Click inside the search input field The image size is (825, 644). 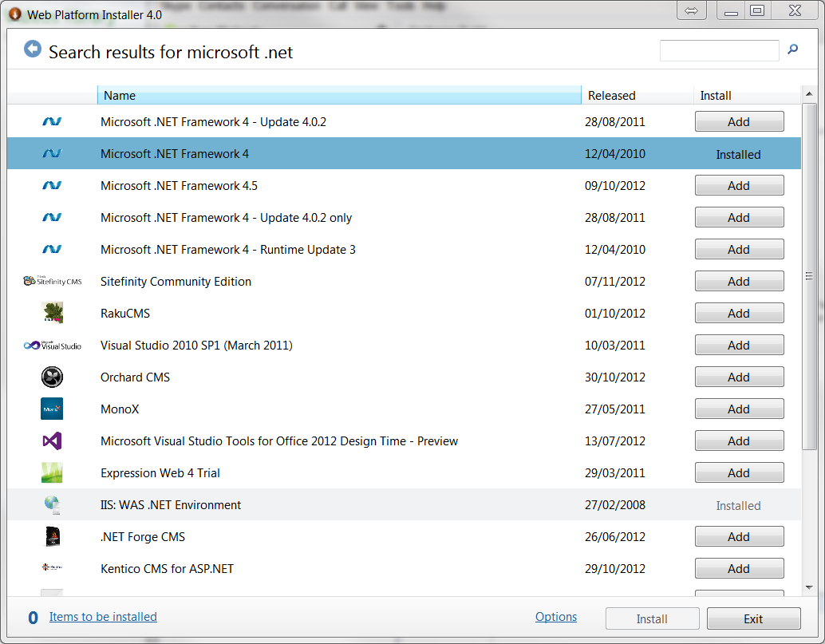[719, 50]
